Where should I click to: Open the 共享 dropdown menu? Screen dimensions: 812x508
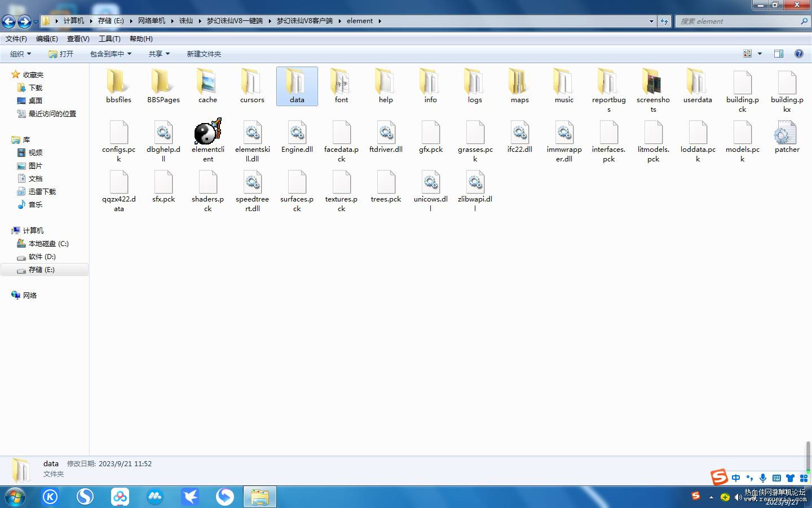click(159, 54)
